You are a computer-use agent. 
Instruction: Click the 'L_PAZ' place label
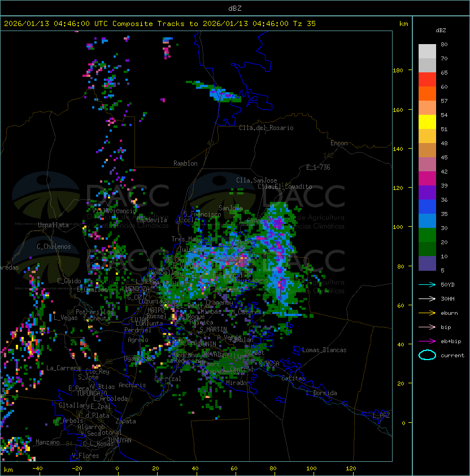[381, 416]
